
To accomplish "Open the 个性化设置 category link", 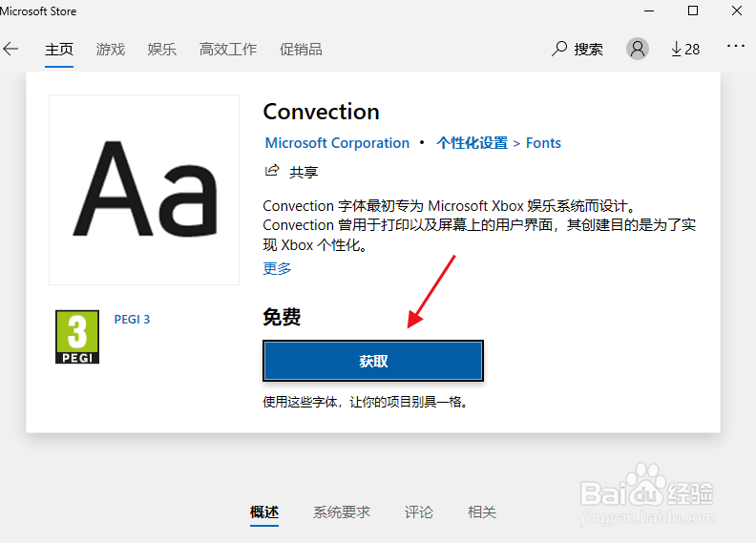I will click(472, 143).
